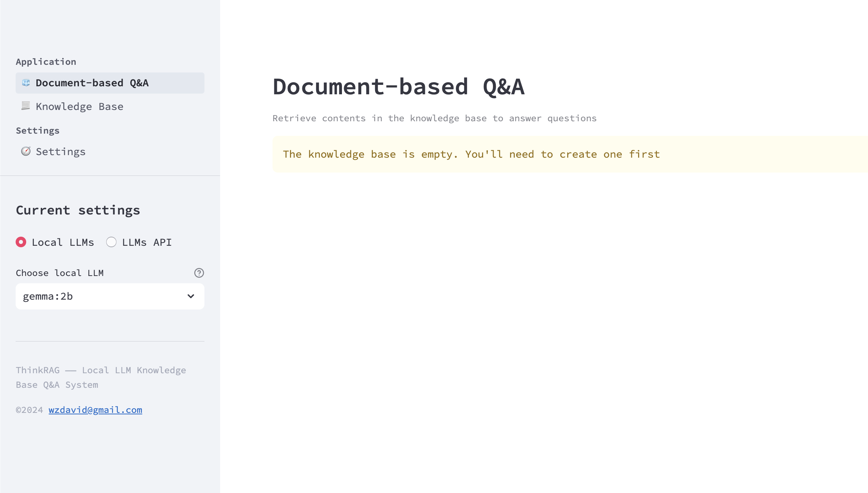Click the empty knowledge base warning message
Viewport: 868px width, 493px height.
(570, 154)
